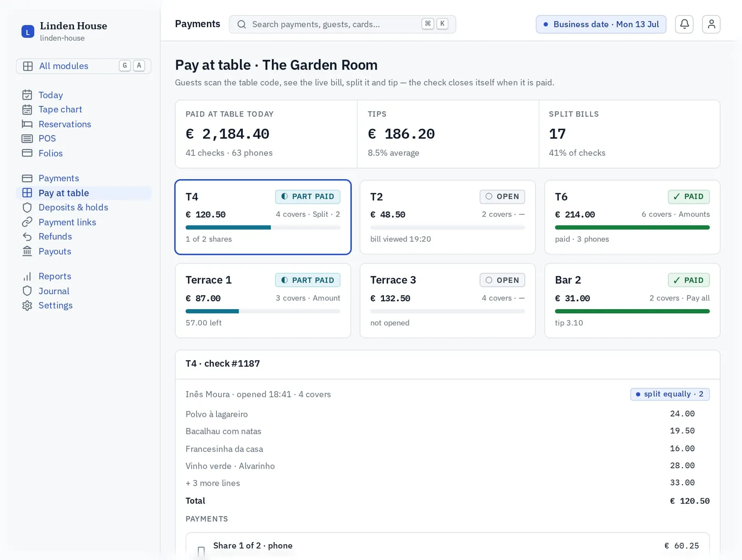Image resolution: width=742 pixels, height=560 pixels.
Task: Open Payment links in sidebar
Action: tap(84, 222)
